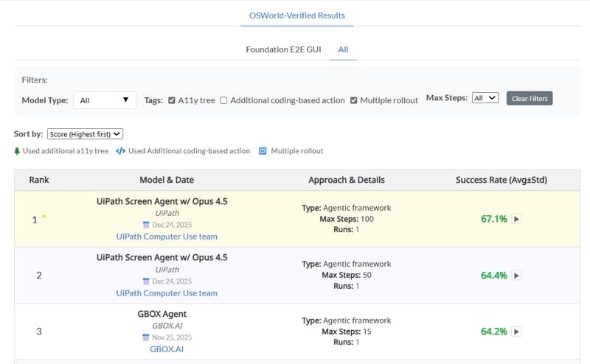The width and height of the screenshot is (590, 364).
Task: Click rank 2 UiPath Screen Agent title
Action: click(162, 258)
